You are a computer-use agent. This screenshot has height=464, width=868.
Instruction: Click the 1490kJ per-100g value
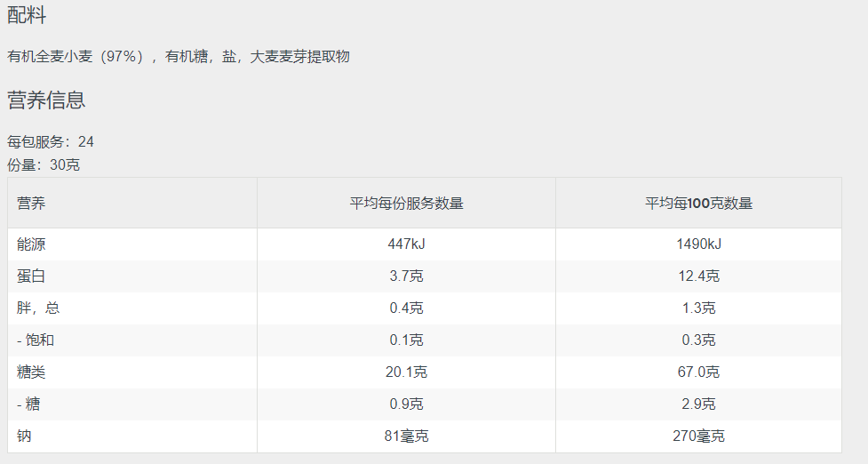coord(698,244)
